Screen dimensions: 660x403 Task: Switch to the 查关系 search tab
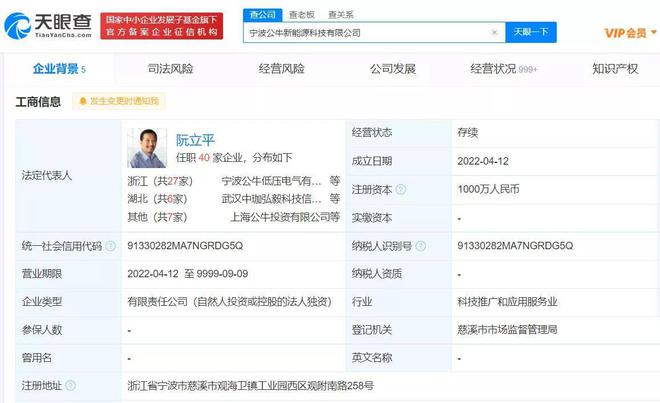pyautogui.click(x=341, y=15)
